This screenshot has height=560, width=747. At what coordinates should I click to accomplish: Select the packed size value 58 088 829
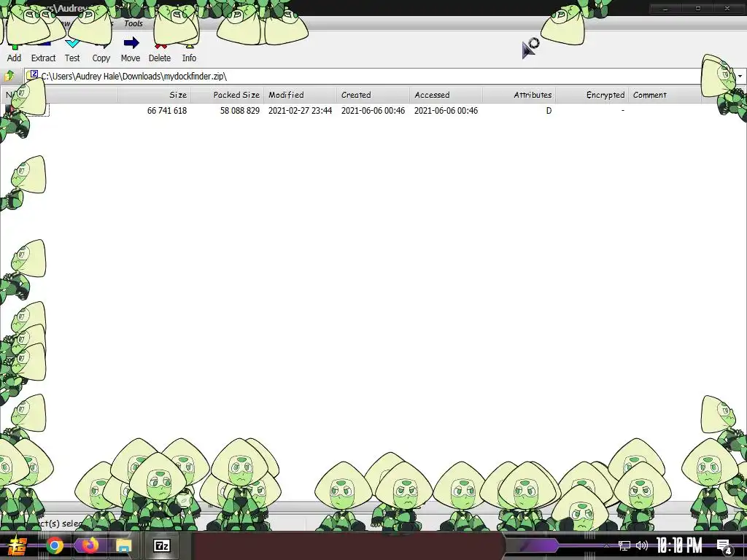click(x=239, y=111)
